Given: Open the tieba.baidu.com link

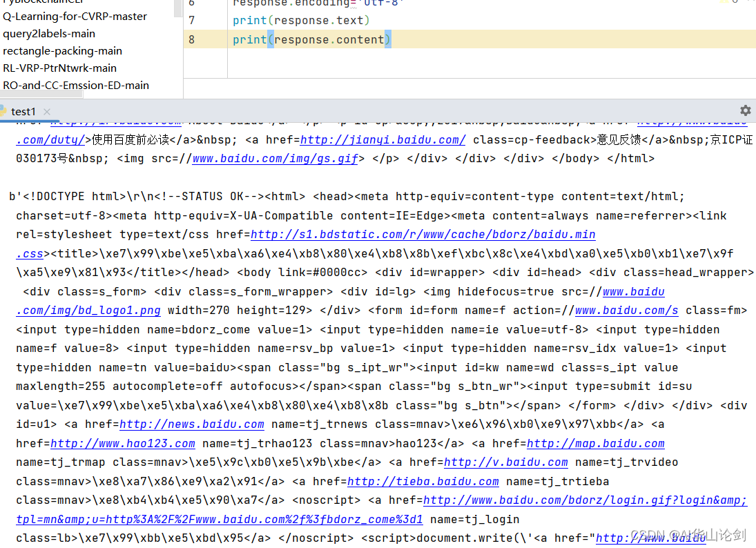Looking at the screenshot, I should pos(423,482).
